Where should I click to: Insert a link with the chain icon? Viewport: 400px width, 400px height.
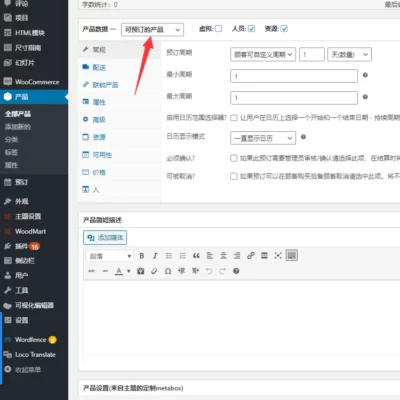[x=251, y=256]
